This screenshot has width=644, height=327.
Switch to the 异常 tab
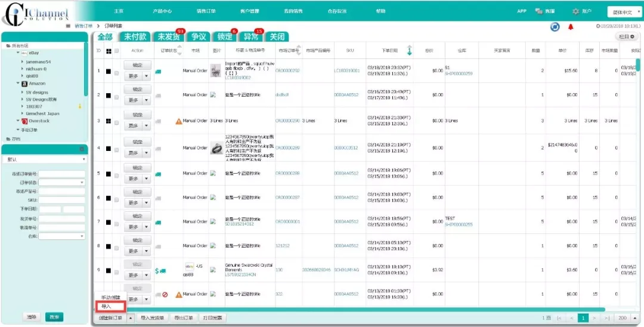pos(251,36)
